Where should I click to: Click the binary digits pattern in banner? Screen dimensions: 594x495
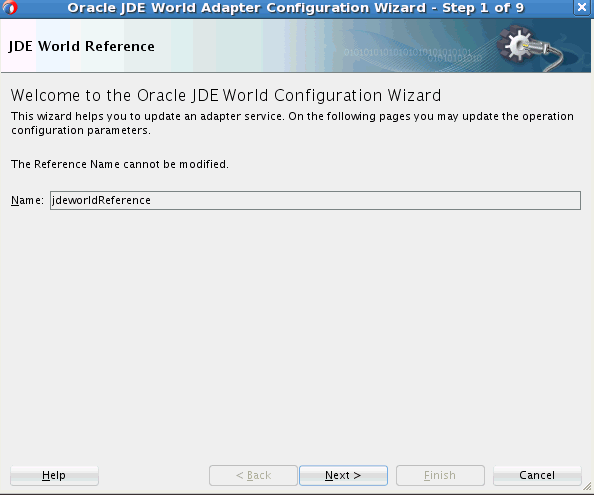click(x=413, y=55)
